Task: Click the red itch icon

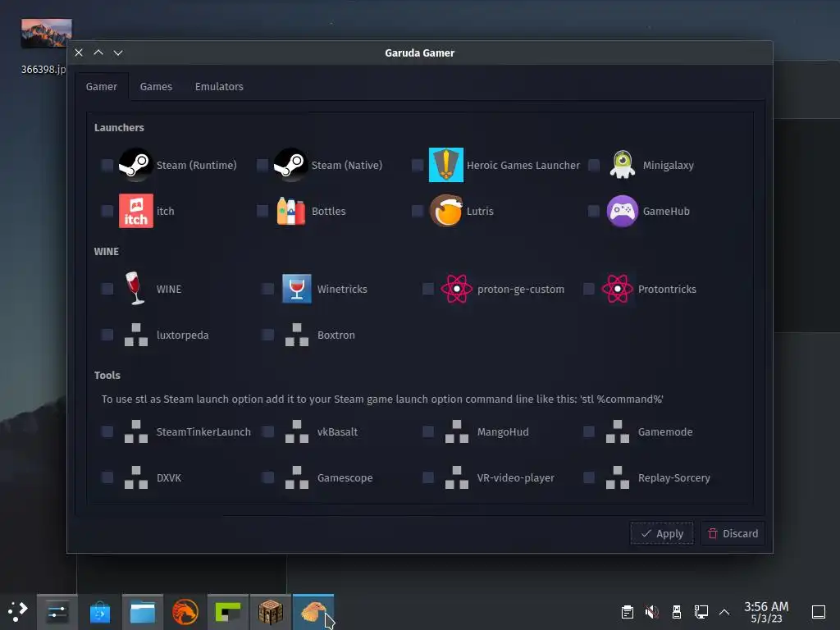Action: coord(135,211)
